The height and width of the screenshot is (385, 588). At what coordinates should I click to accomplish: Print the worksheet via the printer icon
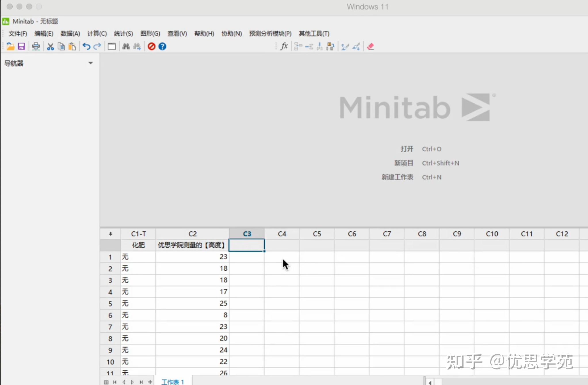coord(36,46)
